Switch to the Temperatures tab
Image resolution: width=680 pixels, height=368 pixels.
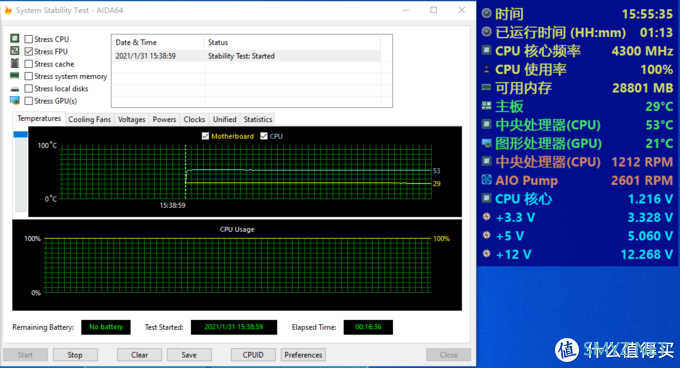(39, 118)
